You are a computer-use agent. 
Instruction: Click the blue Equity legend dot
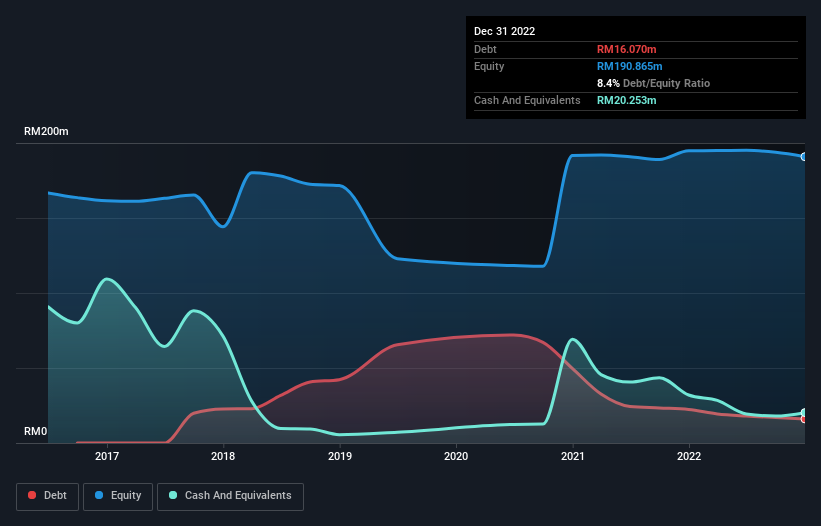point(99,495)
